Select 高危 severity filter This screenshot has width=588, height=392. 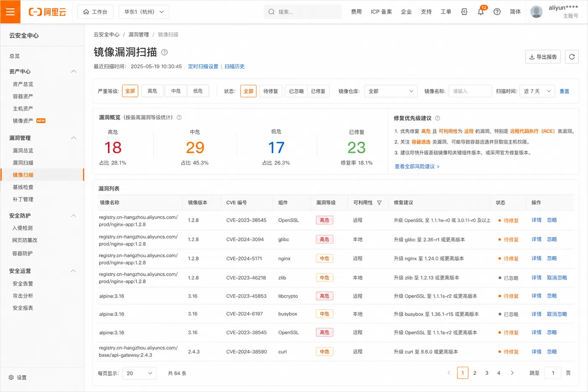pos(152,91)
